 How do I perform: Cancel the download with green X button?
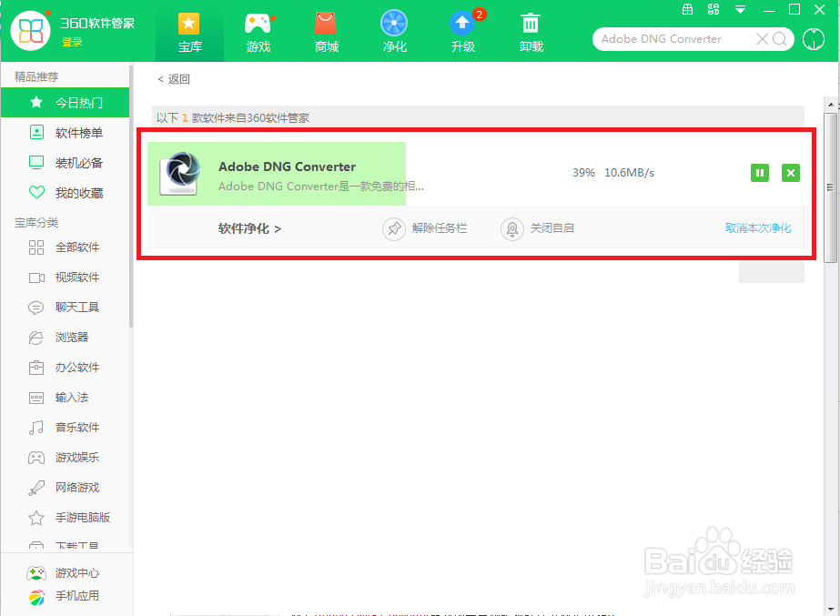click(x=791, y=173)
